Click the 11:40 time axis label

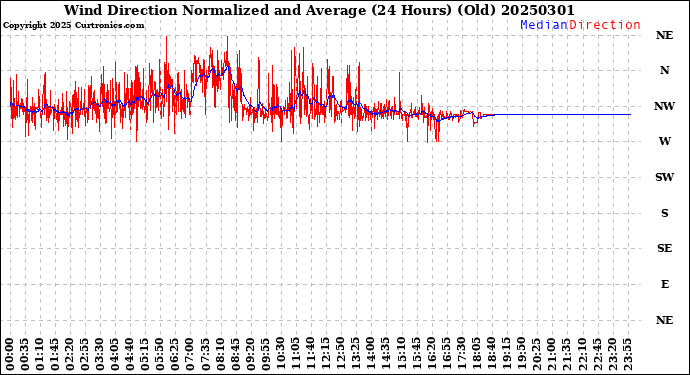pyautogui.click(x=310, y=354)
